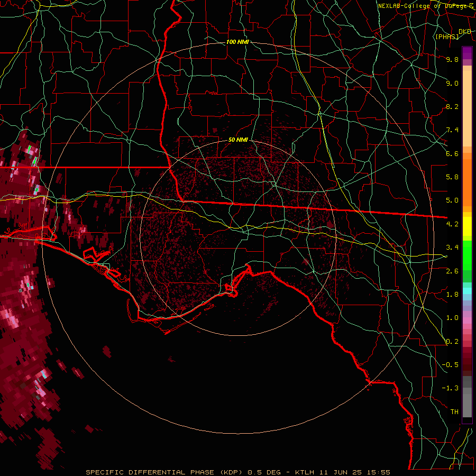Click the TH threshold label on scale

tap(454, 412)
